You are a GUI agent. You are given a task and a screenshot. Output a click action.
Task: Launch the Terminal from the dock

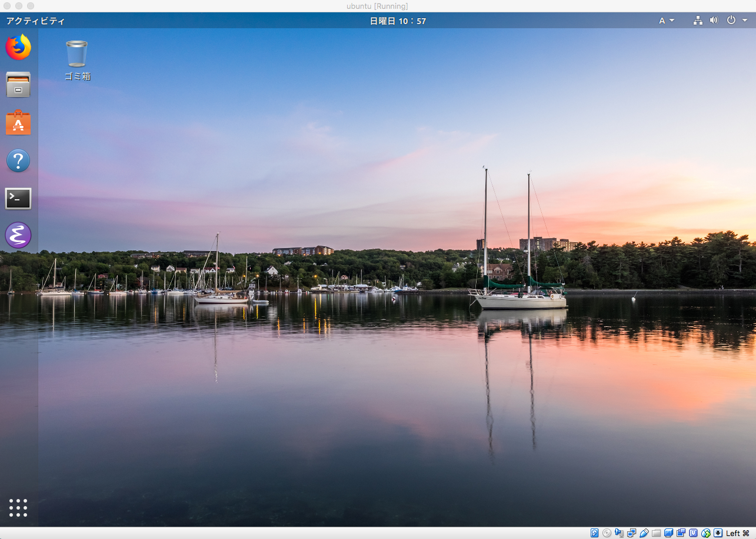click(x=18, y=199)
